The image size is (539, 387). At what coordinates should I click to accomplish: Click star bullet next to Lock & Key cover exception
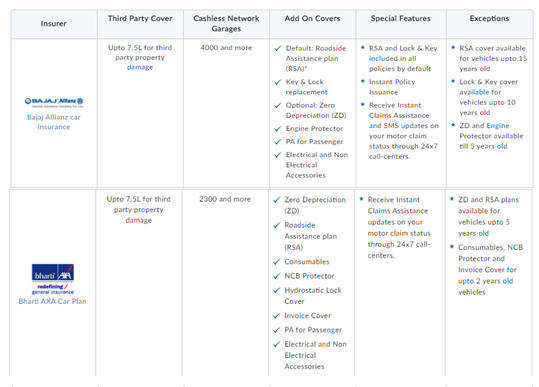pyautogui.click(x=453, y=81)
